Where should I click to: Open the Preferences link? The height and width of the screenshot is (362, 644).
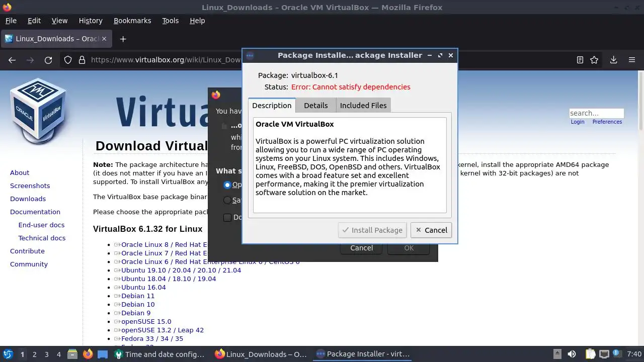tap(607, 122)
